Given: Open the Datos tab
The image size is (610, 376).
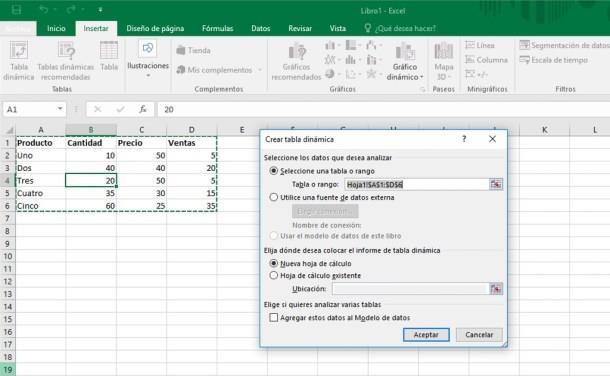Looking at the screenshot, I should [x=261, y=28].
